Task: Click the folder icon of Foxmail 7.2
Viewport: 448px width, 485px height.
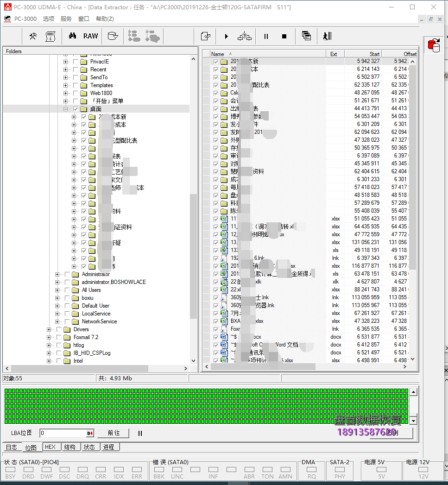Action: [x=67, y=337]
